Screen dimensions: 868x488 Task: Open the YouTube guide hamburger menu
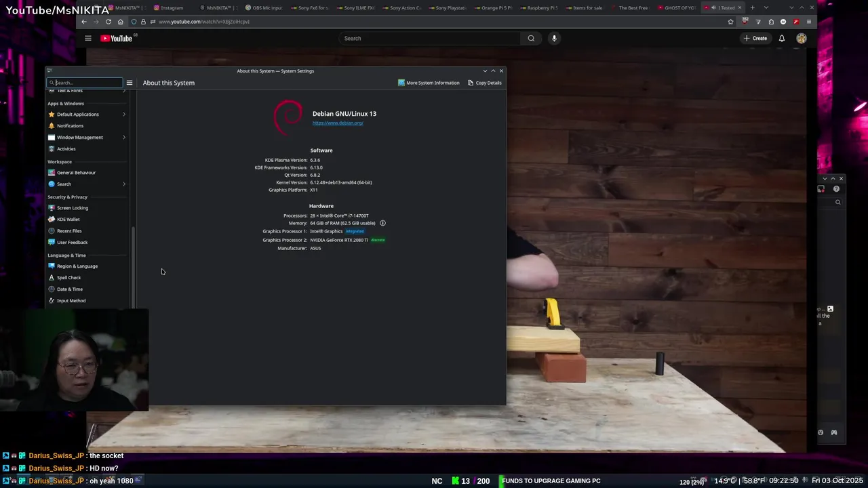click(x=88, y=39)
